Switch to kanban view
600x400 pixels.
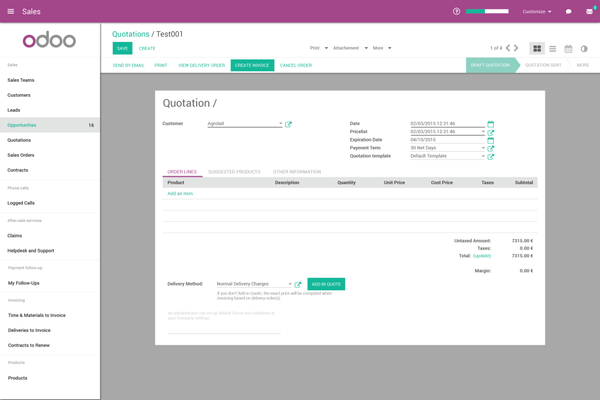537,48
